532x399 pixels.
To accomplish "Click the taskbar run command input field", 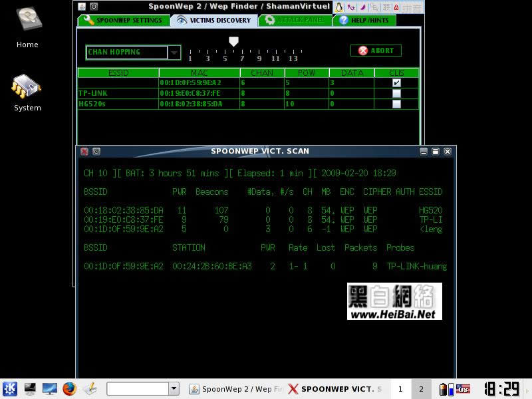I will click(x=138, y=389).
